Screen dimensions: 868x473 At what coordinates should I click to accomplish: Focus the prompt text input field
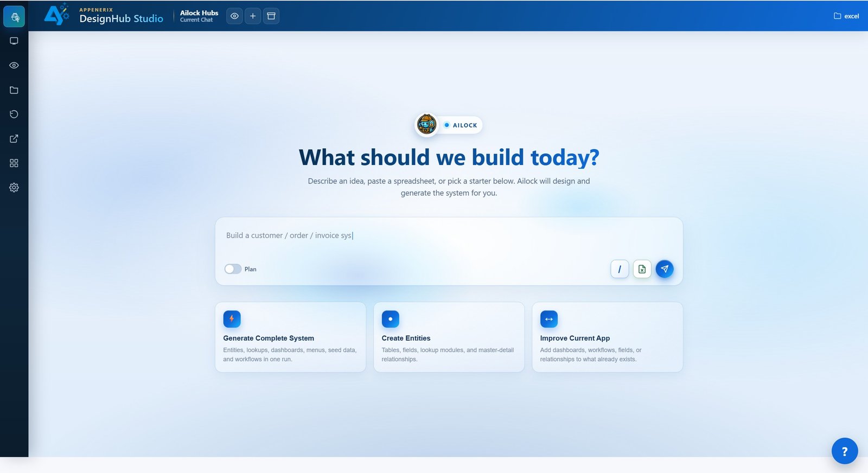449,237
